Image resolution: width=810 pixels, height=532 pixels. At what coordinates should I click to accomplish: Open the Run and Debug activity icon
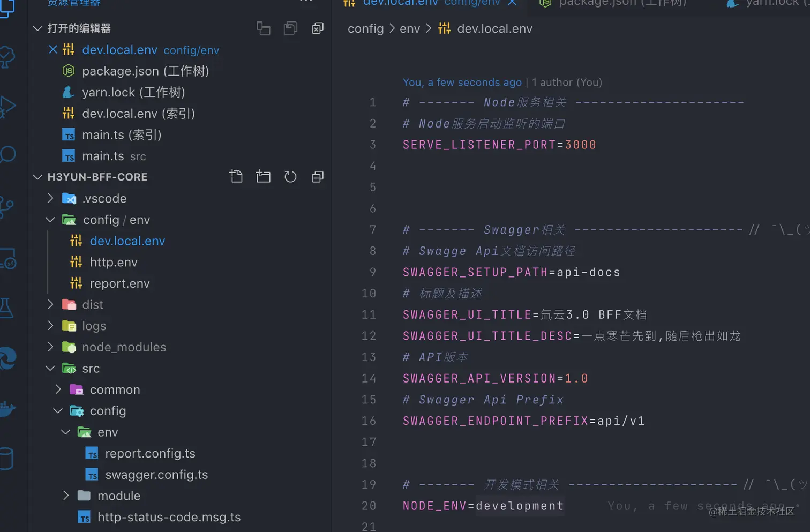pos(7,107)
